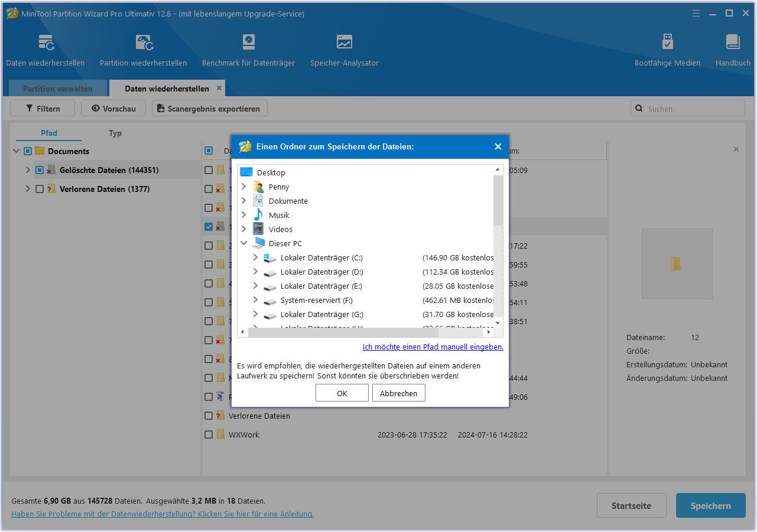Collapse the Dieser PC node

coord(243,243)
